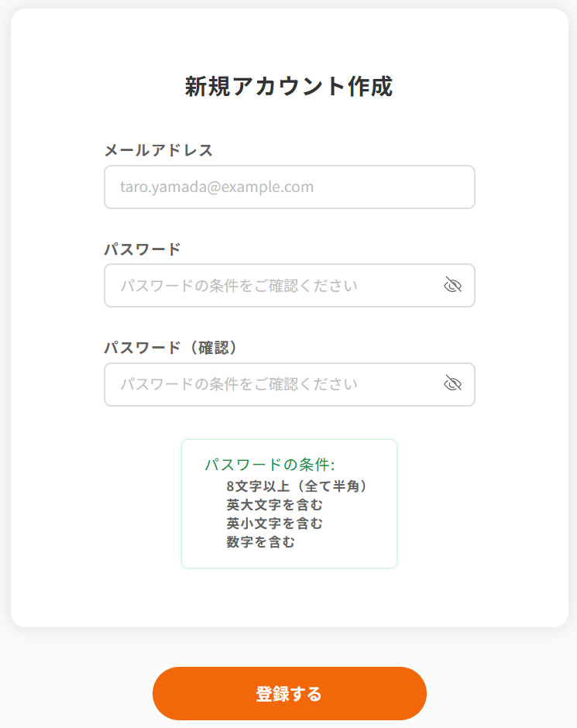
Task: Select the 英小文字を含む condition line
Action: 274,524
